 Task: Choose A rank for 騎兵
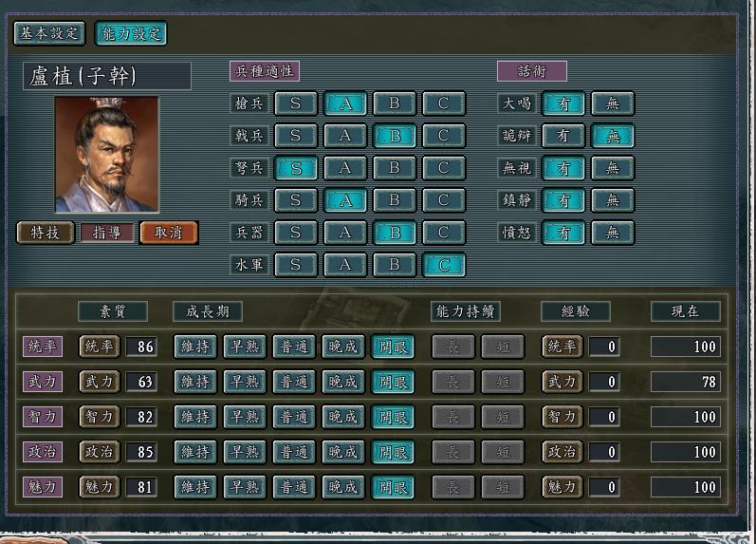345,200
